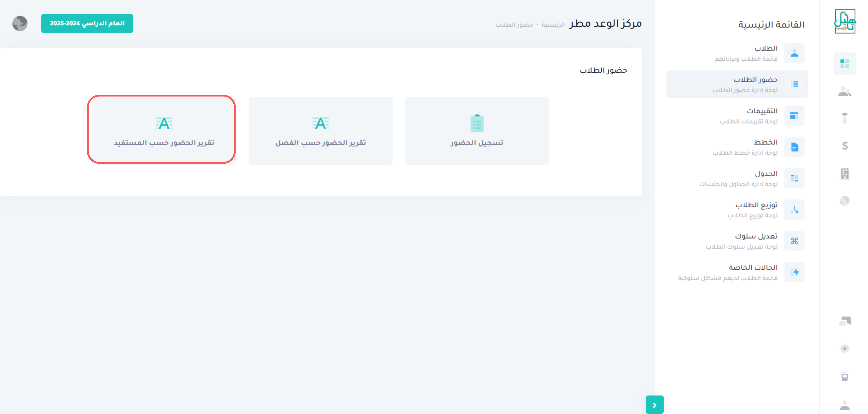Click the document icon beside الخطط

pyautogui.click(x=794, y=147)
